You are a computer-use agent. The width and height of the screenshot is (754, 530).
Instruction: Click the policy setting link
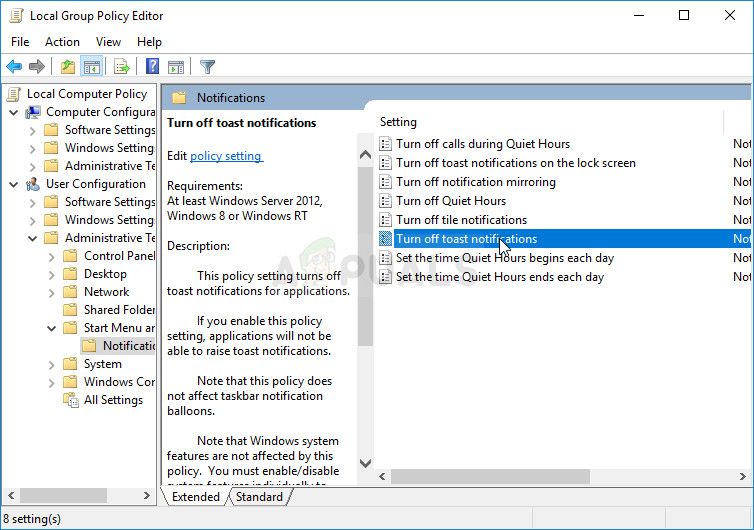[226, 156]
